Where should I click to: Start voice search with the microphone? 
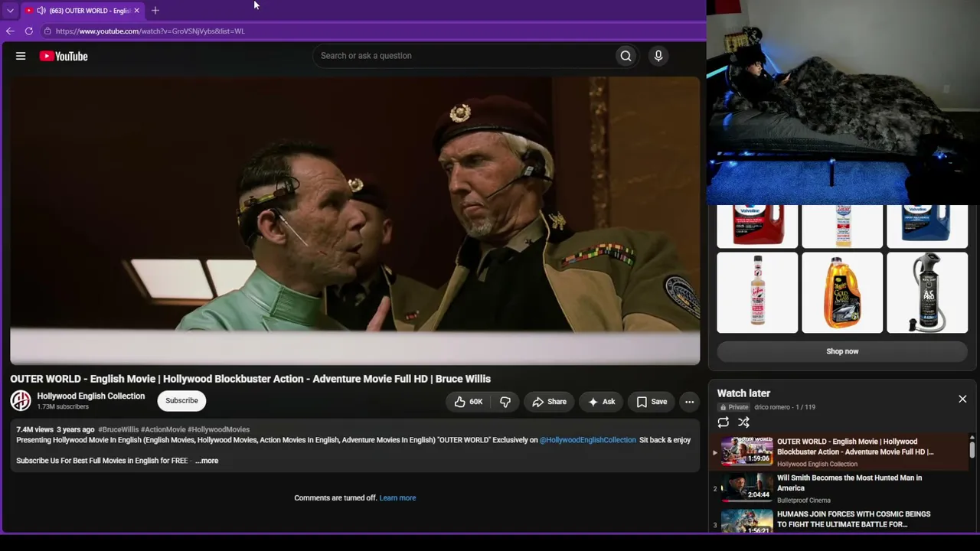658,56
